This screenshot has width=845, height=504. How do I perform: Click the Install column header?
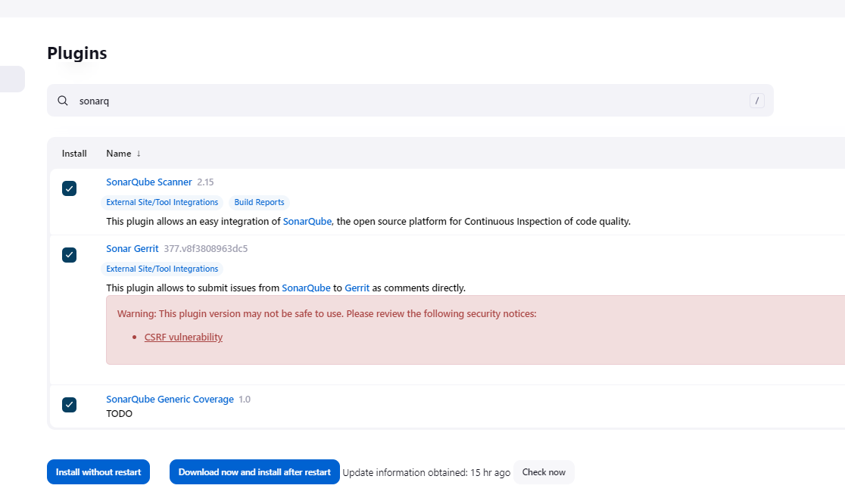click(x=74, y=154)
